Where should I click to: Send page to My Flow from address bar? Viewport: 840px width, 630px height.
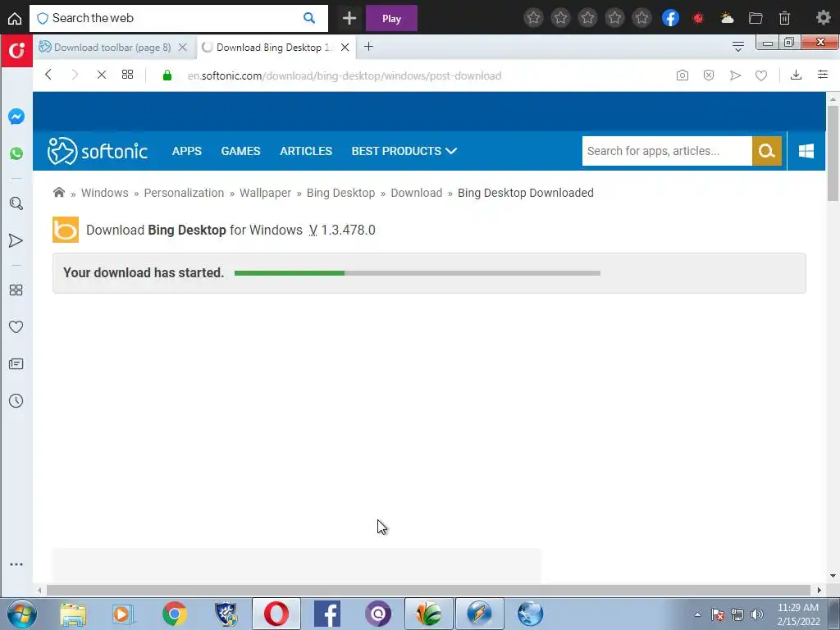(x=736, y=75)
